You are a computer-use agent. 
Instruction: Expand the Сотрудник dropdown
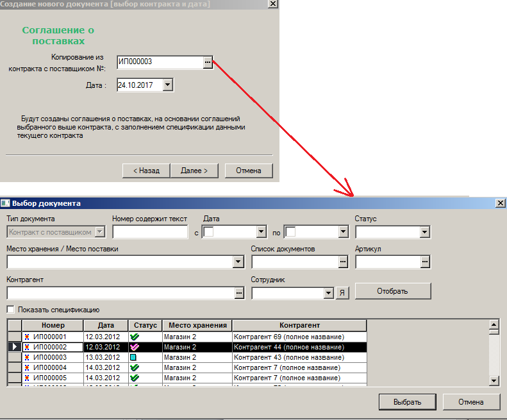pyautogui.click(x=329, y=293)
